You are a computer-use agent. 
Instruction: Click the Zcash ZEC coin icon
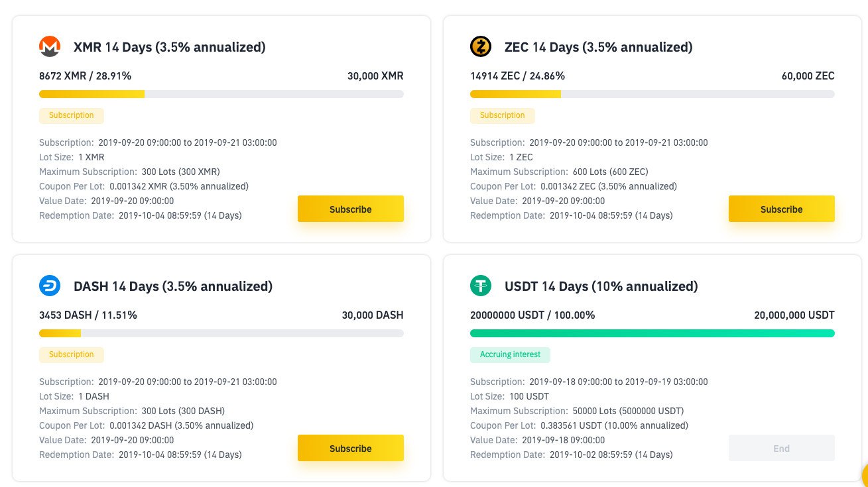click(x=481, y=46)
